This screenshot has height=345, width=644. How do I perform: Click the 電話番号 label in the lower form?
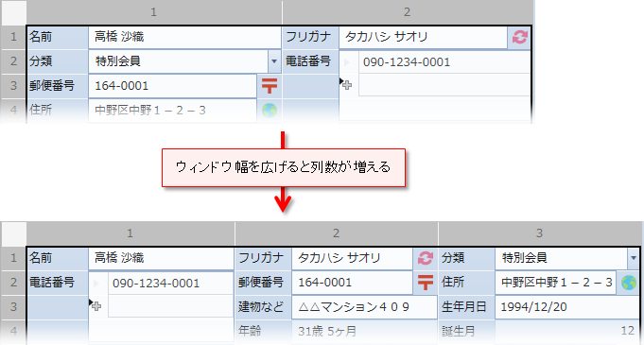pyautogui.click(x=52, y=283)
